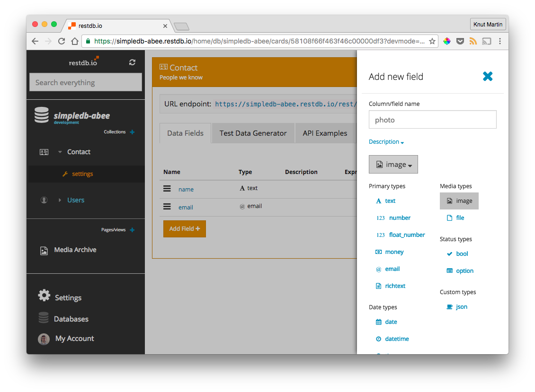Click the Media Archive image icon

(44, 251)
